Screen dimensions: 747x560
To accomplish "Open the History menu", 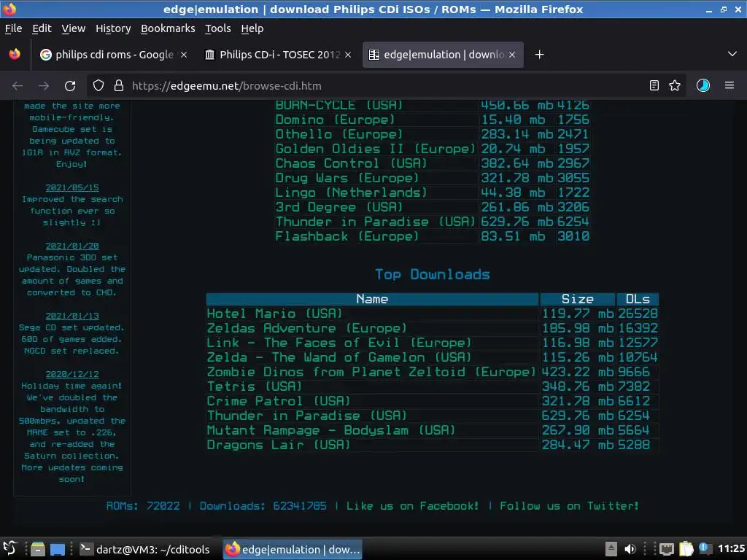I will [113, 28].
